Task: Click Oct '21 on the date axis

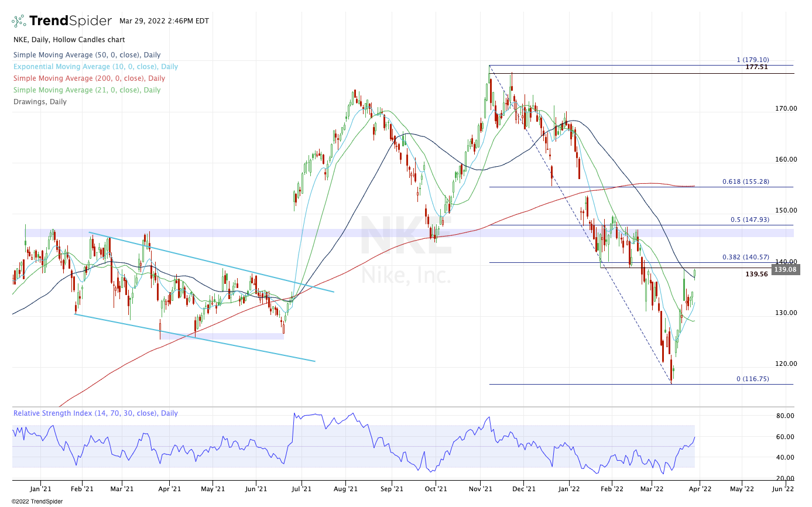Action: pyautogui.click(x=435, y=488)
